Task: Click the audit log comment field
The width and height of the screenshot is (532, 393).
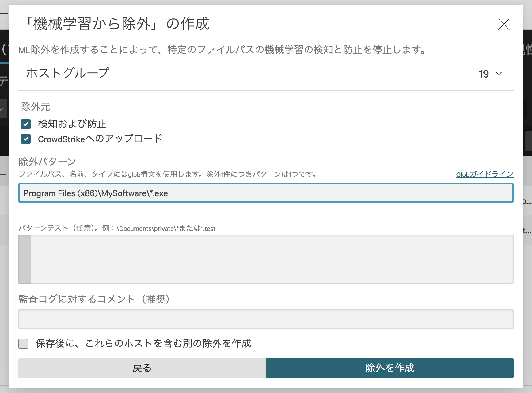Action: (266, 319)
